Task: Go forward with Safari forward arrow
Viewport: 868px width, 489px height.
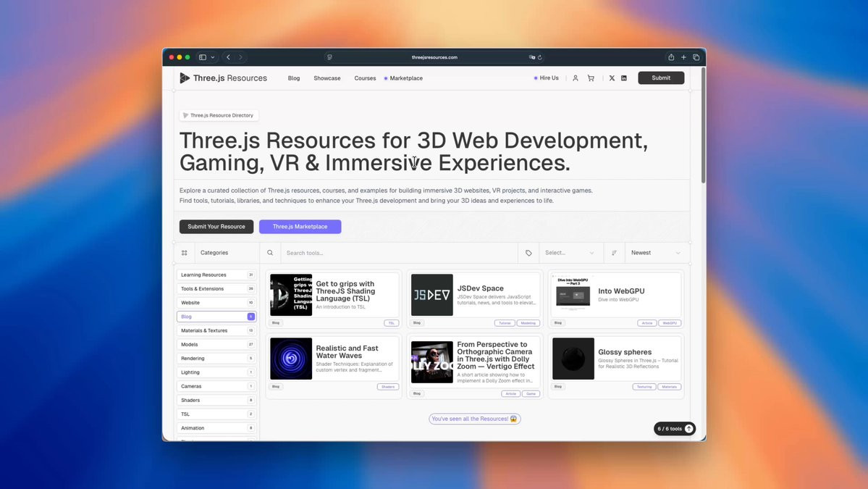Action: pyautogui.click(x=240, y=57)
